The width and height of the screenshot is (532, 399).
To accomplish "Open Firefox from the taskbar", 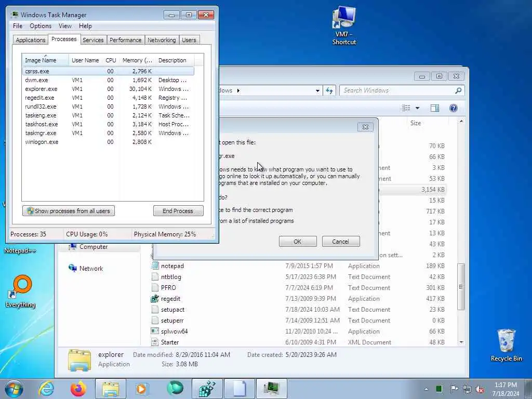I will [78, 389].
